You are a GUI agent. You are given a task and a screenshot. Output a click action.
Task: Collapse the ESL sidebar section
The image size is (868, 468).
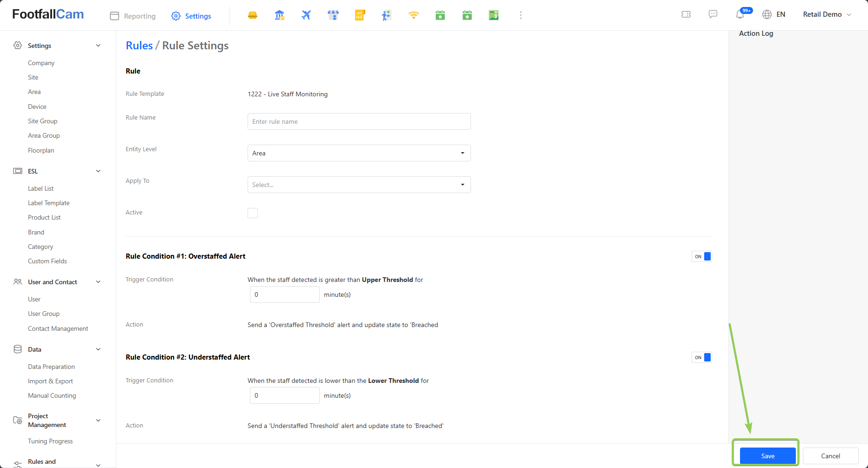tap(98, 171)
